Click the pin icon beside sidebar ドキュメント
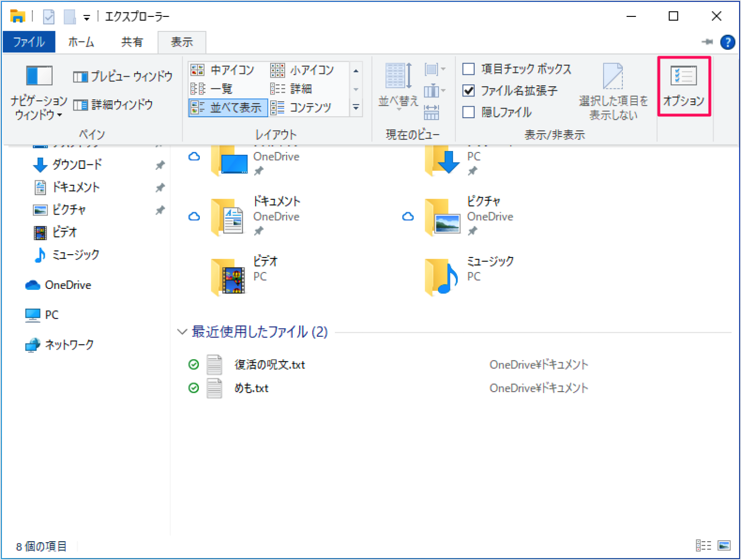 (x=160, y=188)
